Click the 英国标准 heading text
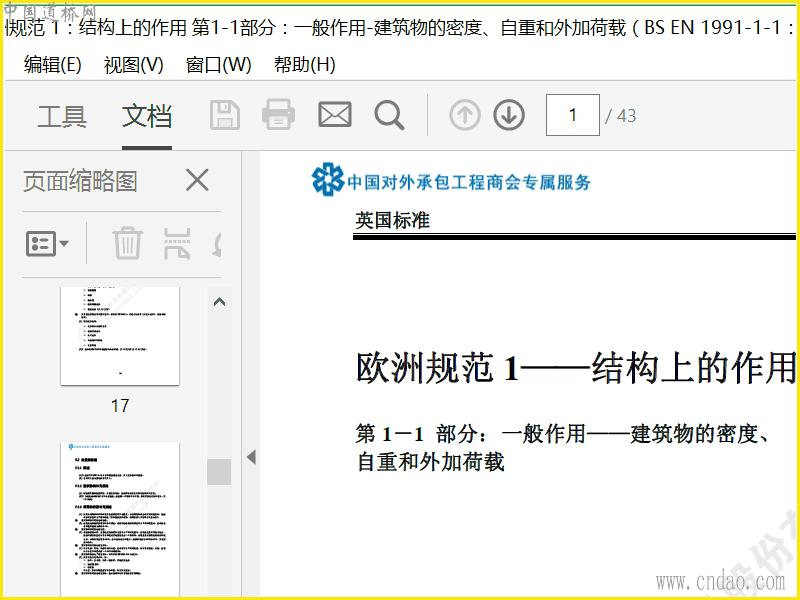The height and width of the screenshot is (600, 800). pyautogui.click(x=392, y=220)
